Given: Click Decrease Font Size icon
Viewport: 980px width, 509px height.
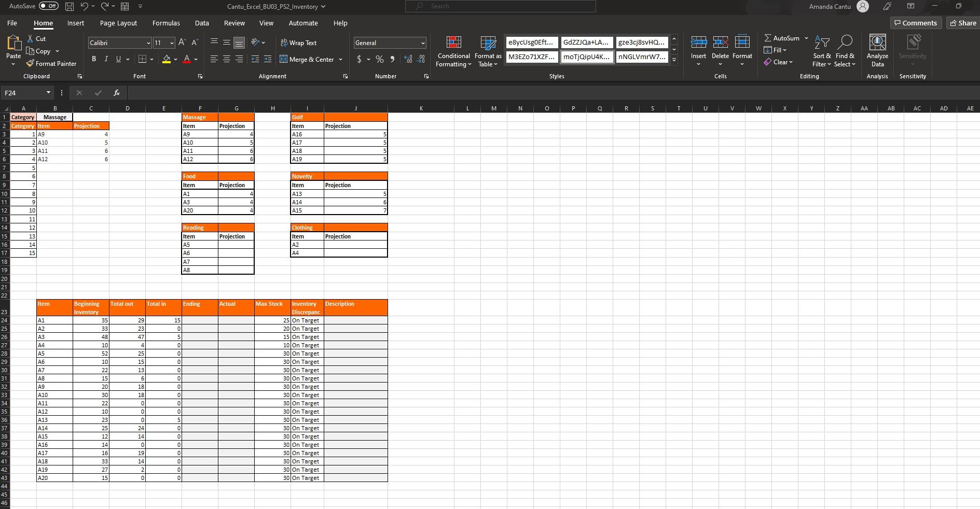Looking at the screenshot, I should tap(195, 43).
